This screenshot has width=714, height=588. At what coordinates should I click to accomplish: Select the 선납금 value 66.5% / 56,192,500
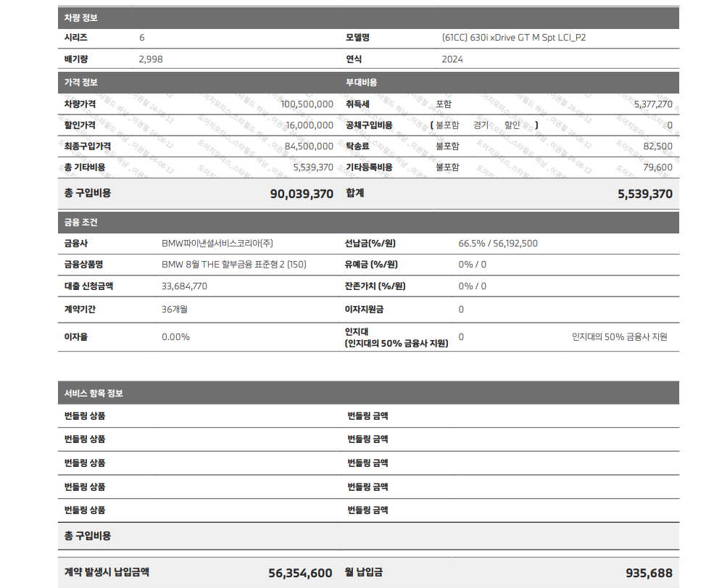(x=498, y=244)
